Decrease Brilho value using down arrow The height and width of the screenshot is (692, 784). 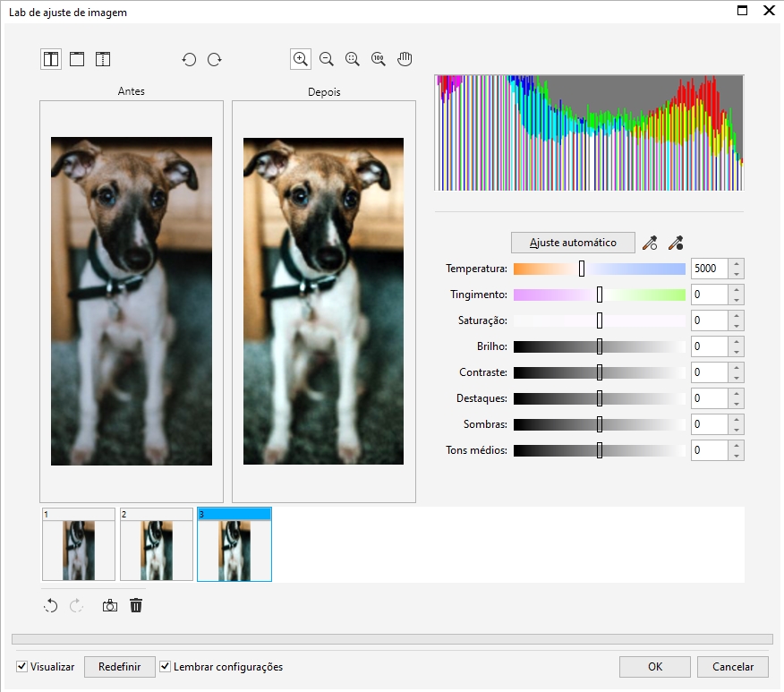736,352
